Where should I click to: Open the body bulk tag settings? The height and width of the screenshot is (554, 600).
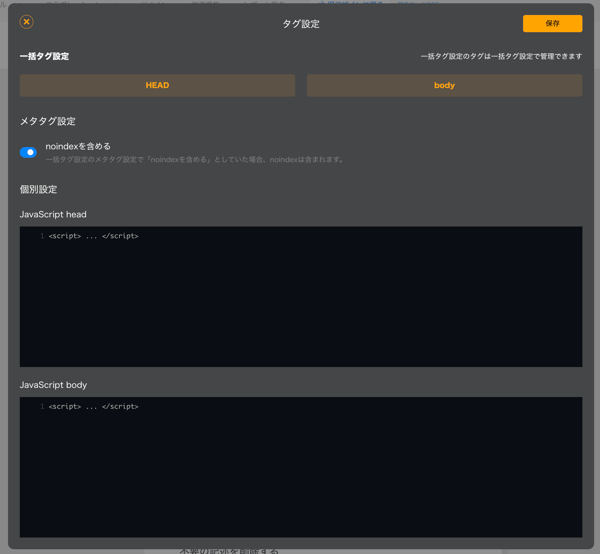tap(444, 85)
